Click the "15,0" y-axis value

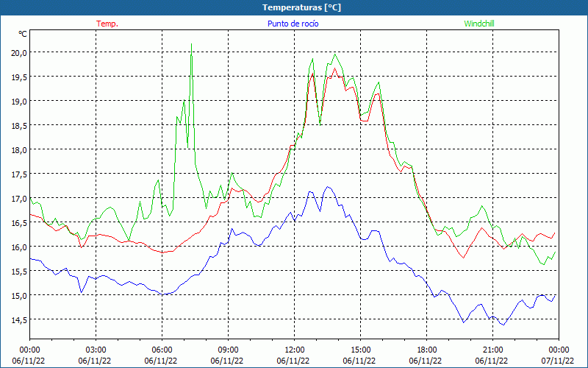[19, 296]
